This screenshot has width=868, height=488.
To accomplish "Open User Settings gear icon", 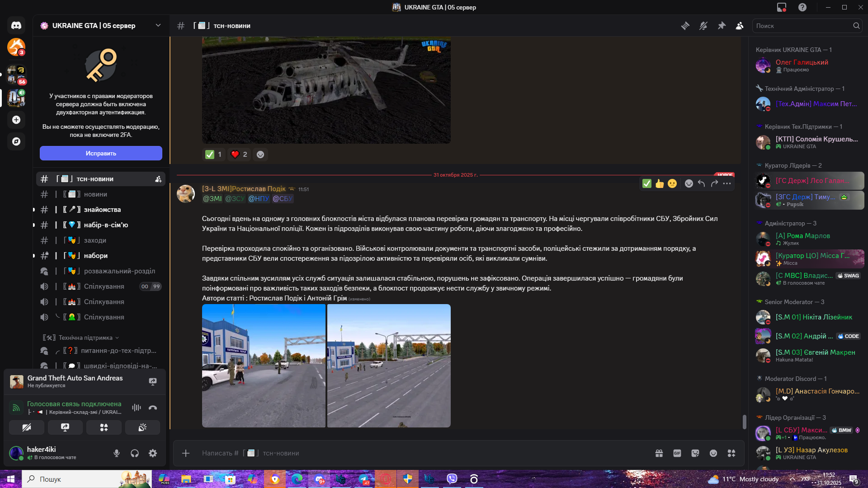I will (153, 453).
